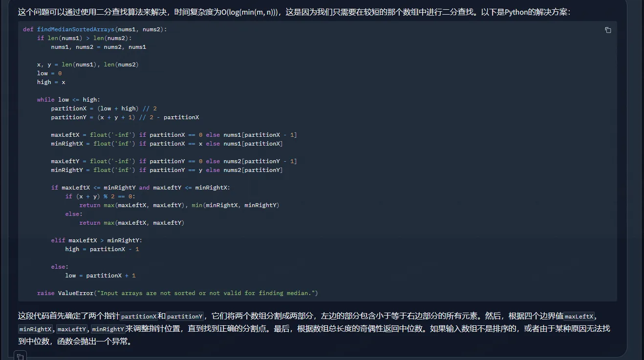The image size is (644, 360).
Task: Click inline code 'minRightX' in the explanation paragraph
Action: click(x=35, y=329)
